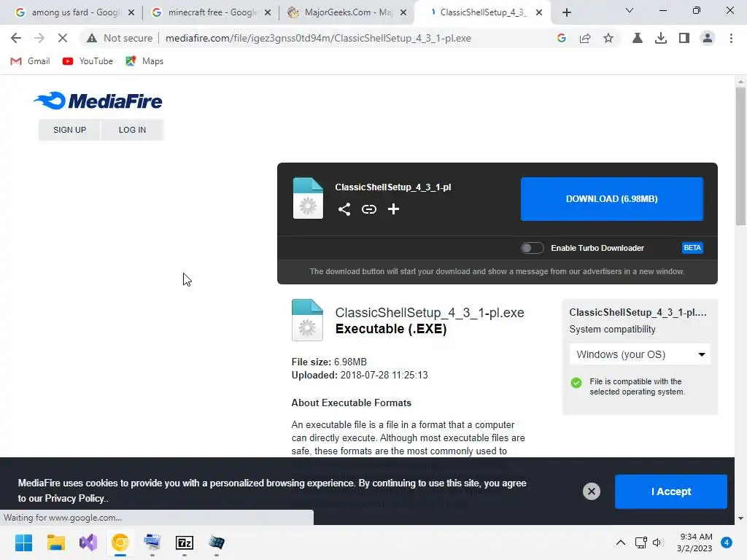Open Gmail bookmark

click(x=30, y=61)
